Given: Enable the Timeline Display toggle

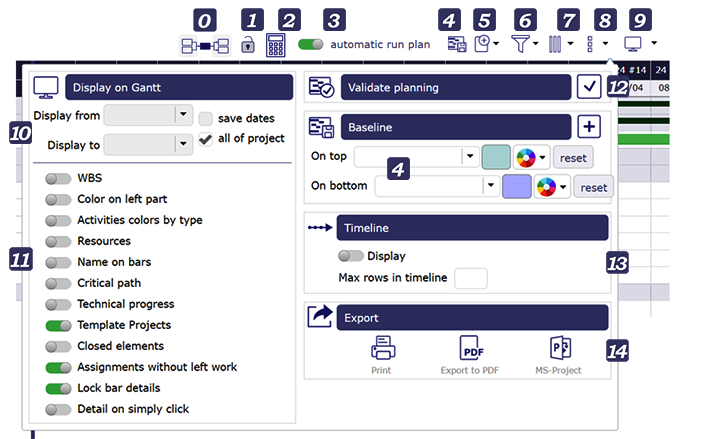Looking at the screenshot, I should point(351,256).
